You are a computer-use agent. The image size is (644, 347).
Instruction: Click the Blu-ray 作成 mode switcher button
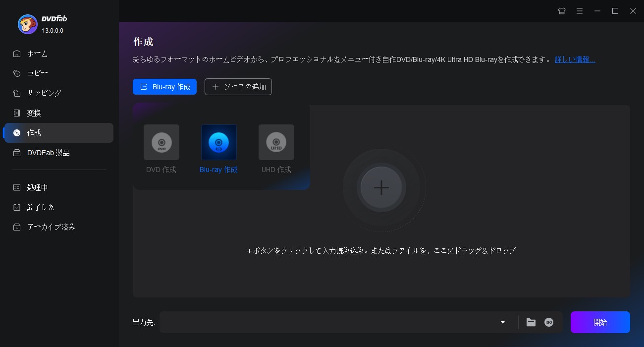click(x=164, y=87)
